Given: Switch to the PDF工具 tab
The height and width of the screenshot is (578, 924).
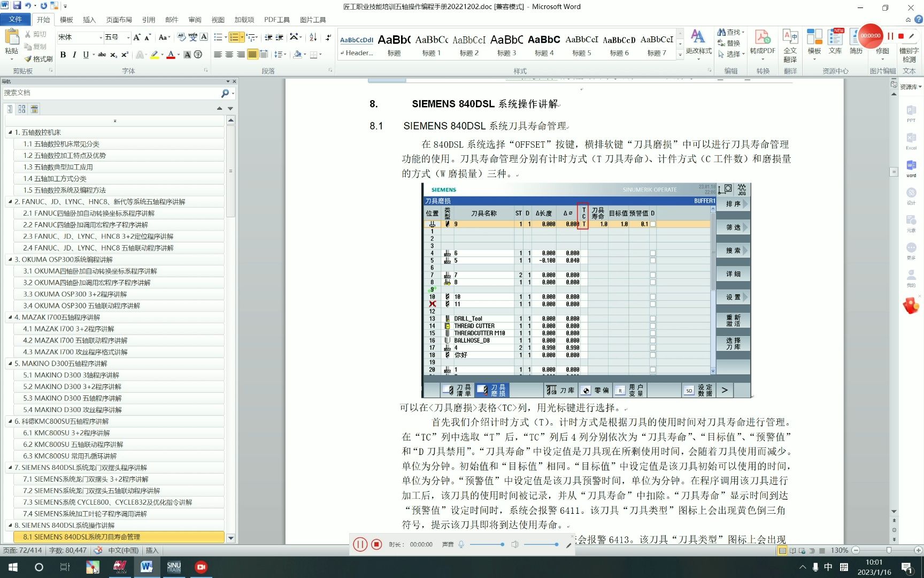Looking at the screenshot, I should click(277, 20).
